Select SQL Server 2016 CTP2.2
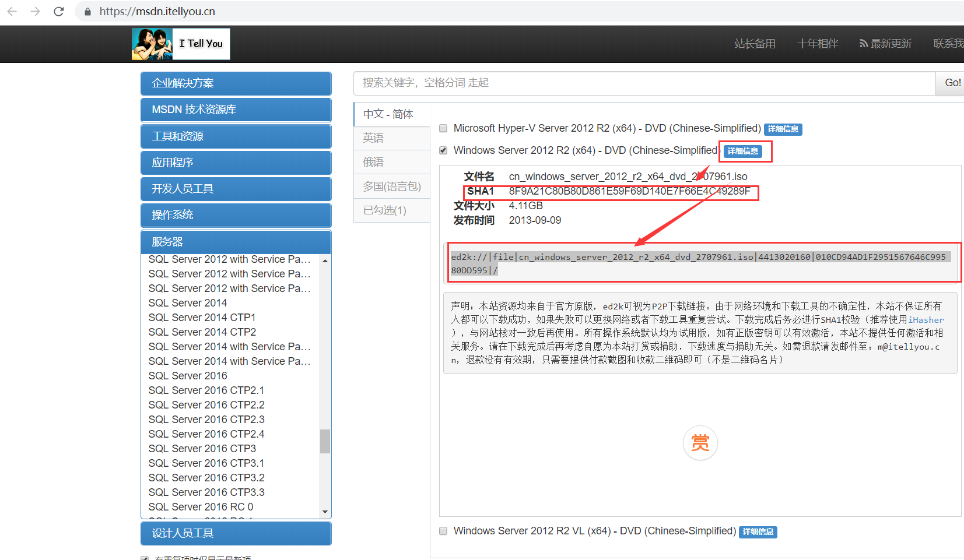The width and height of the screenshot is (964, 560). pos(206,405)
